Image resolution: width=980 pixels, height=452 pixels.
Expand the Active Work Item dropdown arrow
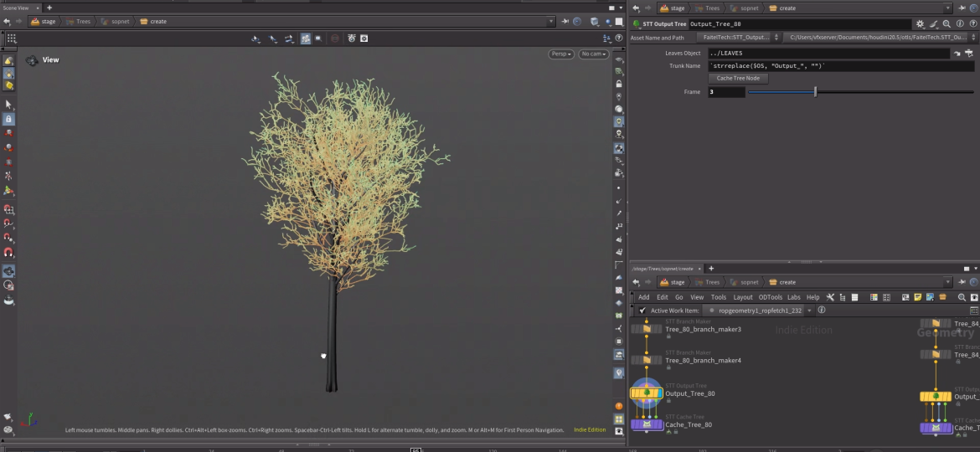810,311
